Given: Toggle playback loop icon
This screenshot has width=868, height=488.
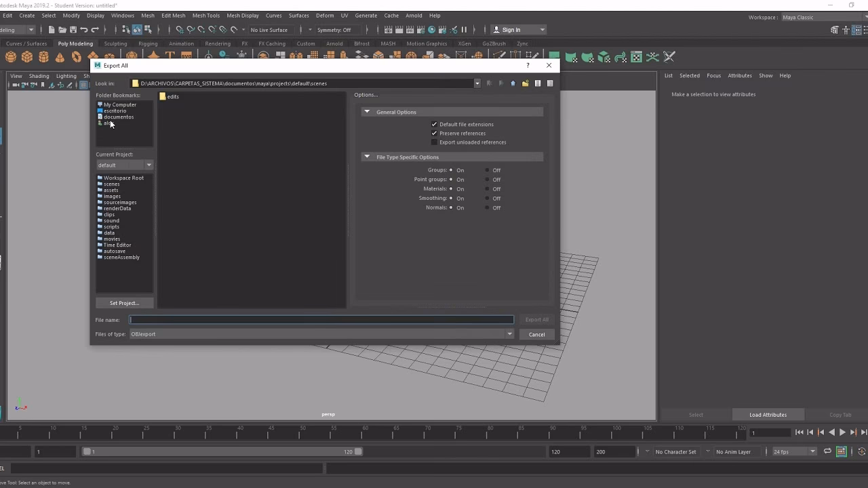Looking at the screenshot, I should tap(827, 451).
